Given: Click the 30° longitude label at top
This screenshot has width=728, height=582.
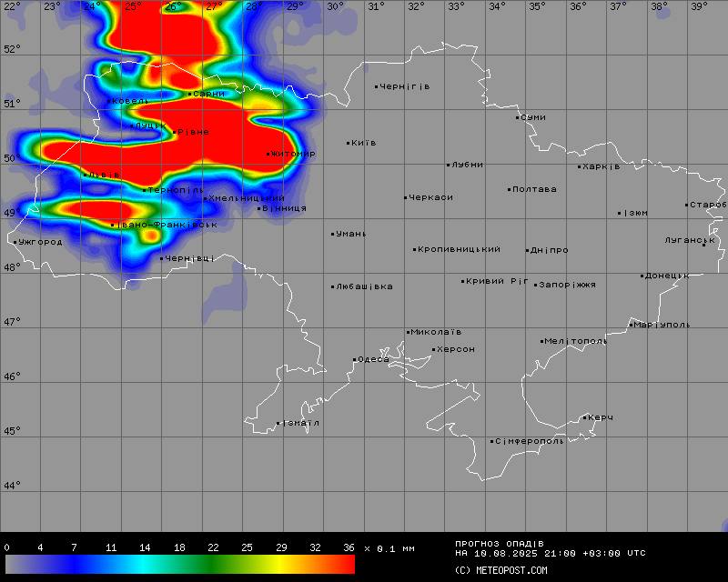Looking at the screenshot, I should 335,6.
